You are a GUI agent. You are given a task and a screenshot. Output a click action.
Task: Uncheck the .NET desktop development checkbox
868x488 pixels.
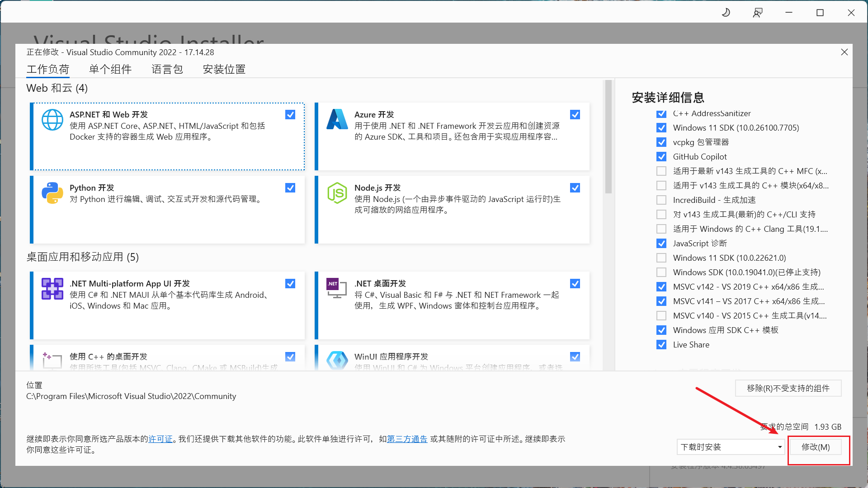coord(575,284)
